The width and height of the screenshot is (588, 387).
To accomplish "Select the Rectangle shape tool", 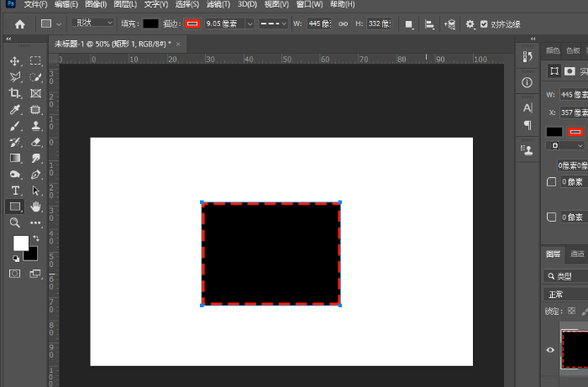I will pos(15,207).
